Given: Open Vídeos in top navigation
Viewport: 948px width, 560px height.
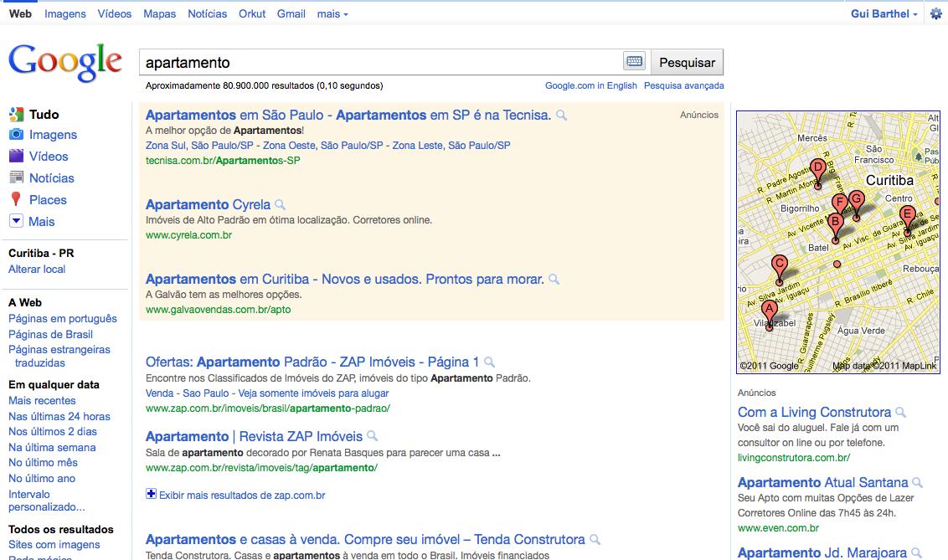Looking at the screenshot, I should point(114,13).
